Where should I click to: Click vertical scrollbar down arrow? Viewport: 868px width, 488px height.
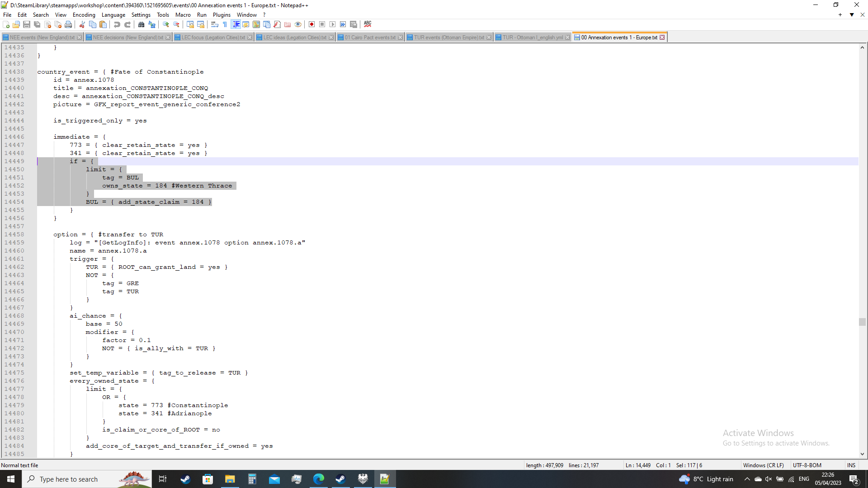pyautogui.click(x=862, y=454)
